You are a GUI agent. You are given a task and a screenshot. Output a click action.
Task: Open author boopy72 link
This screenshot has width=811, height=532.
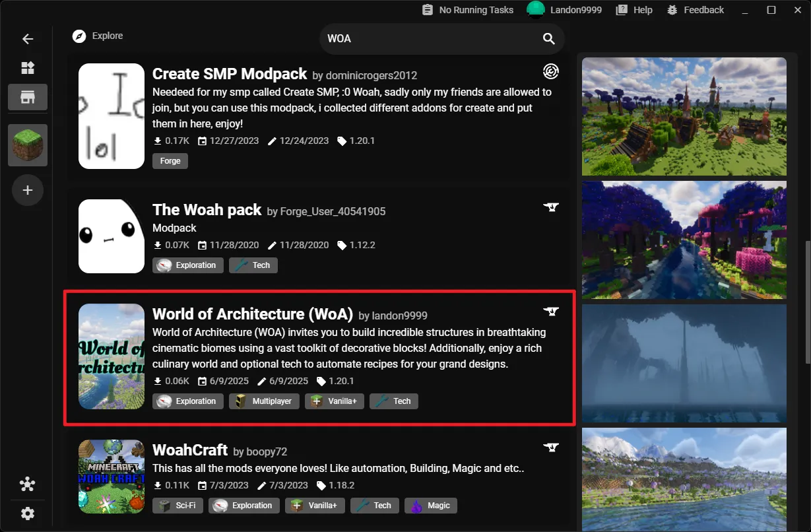267,452
